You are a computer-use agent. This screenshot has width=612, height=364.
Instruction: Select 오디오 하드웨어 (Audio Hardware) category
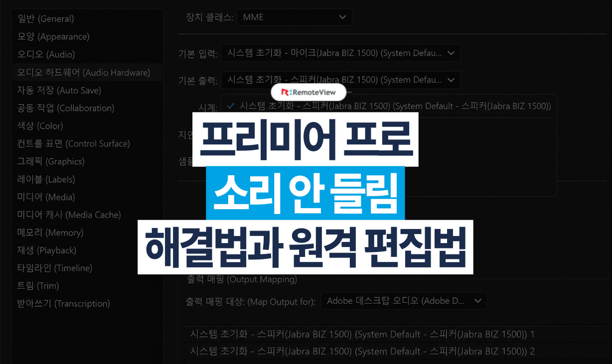pos(84,72)
